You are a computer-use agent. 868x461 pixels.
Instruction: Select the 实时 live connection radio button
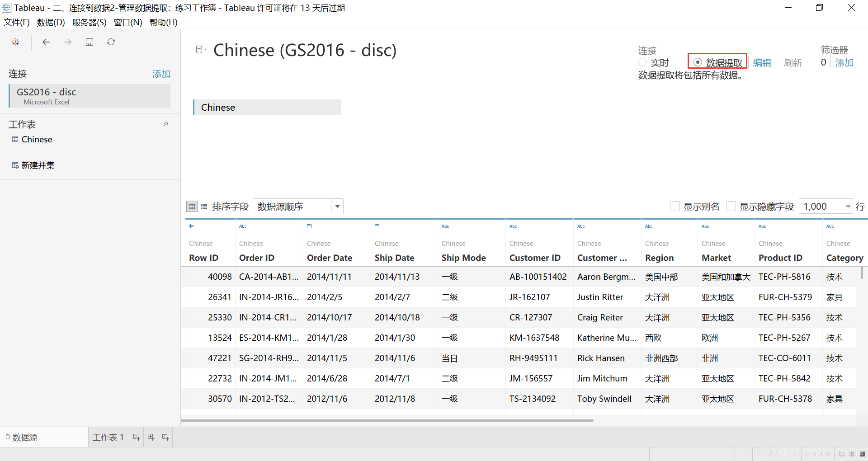pos(642,62)
